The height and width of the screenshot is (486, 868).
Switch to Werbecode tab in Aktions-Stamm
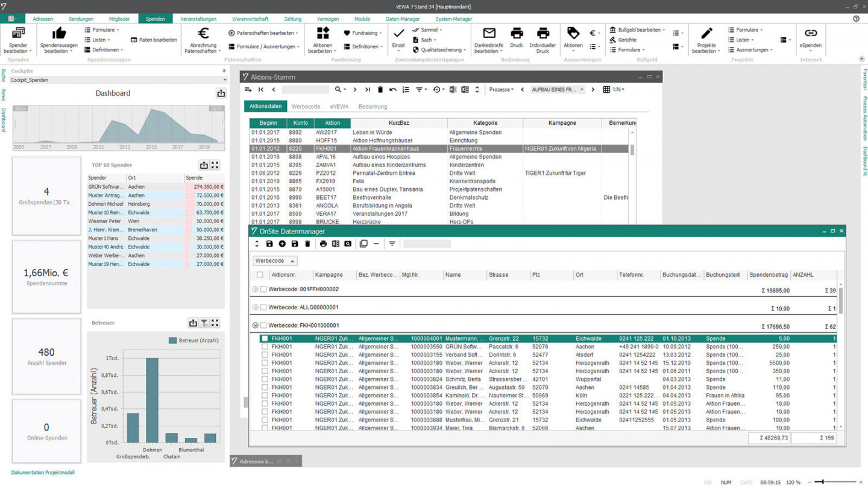[x=306, y=107]
